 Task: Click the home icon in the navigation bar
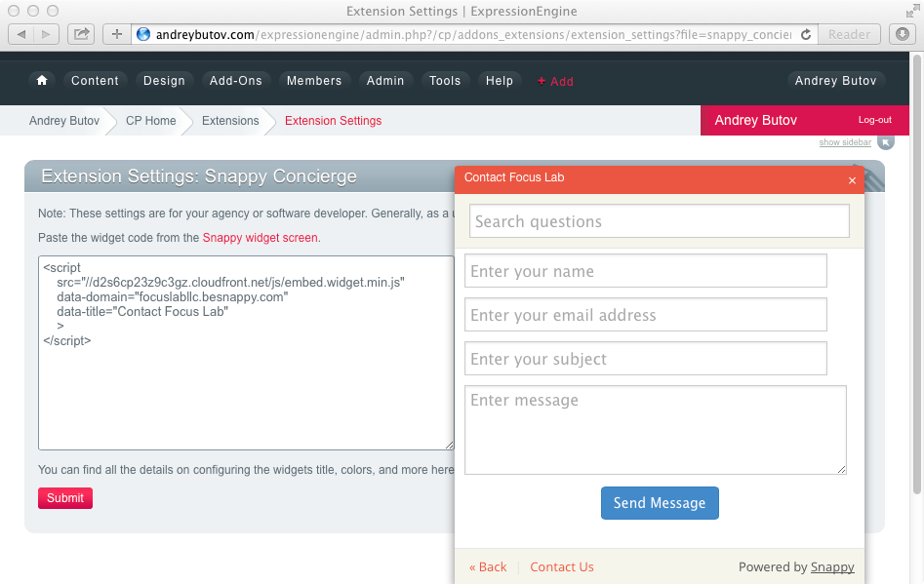tap(42, 81)
